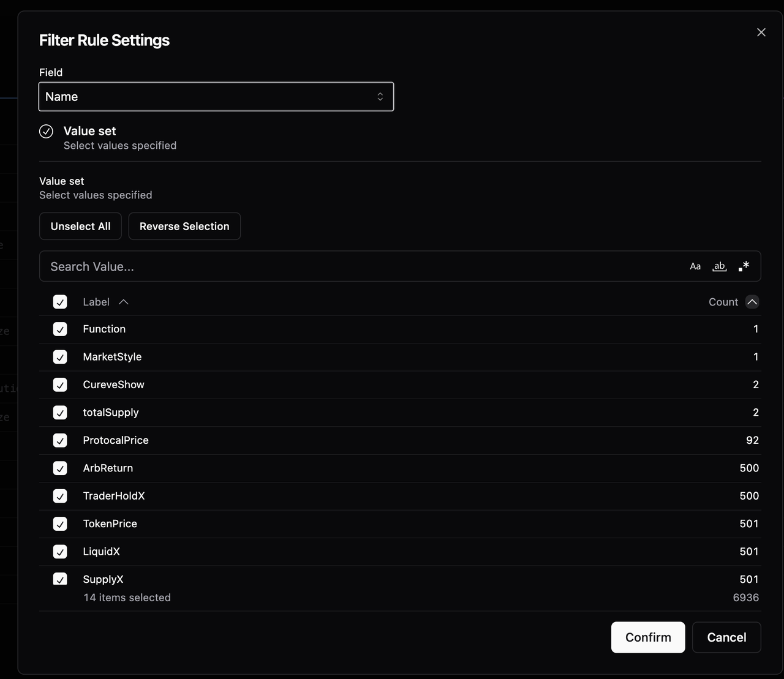Toggle the select-all checkbox in header
Image resolution: width=784 pixels, height=679 pixels.
[x=60, y=302]
